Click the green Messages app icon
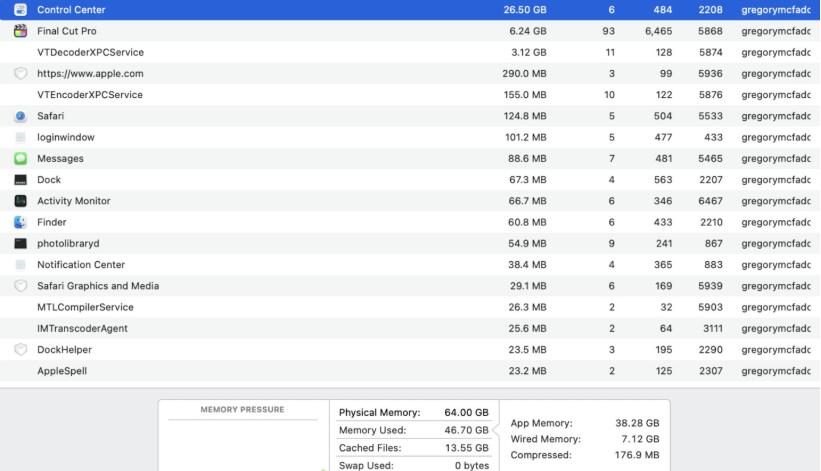The image size is (821, 471). point(20,158)
